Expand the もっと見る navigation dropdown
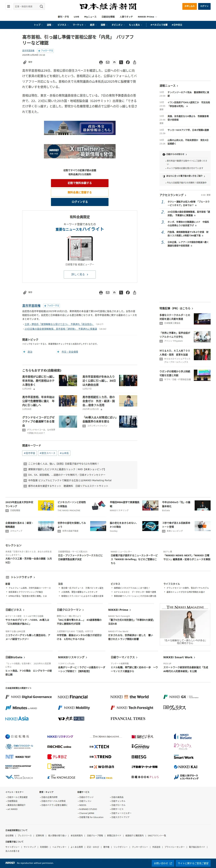The width and height of the screenshot is (216, 868). (x=135, y=25)
